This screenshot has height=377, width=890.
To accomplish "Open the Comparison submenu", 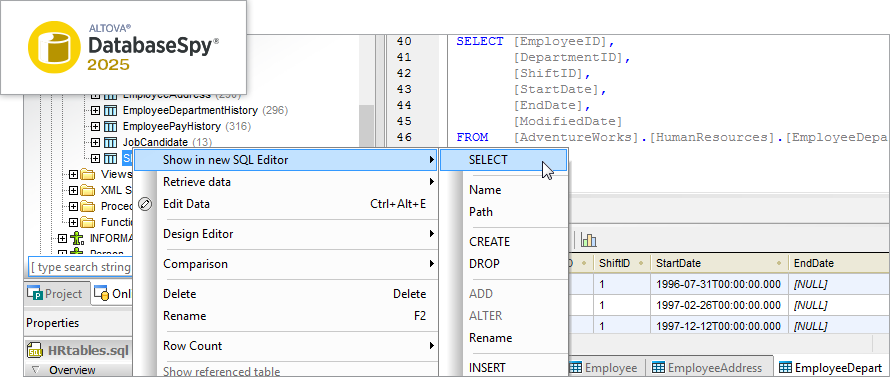I will pos(285,264).
